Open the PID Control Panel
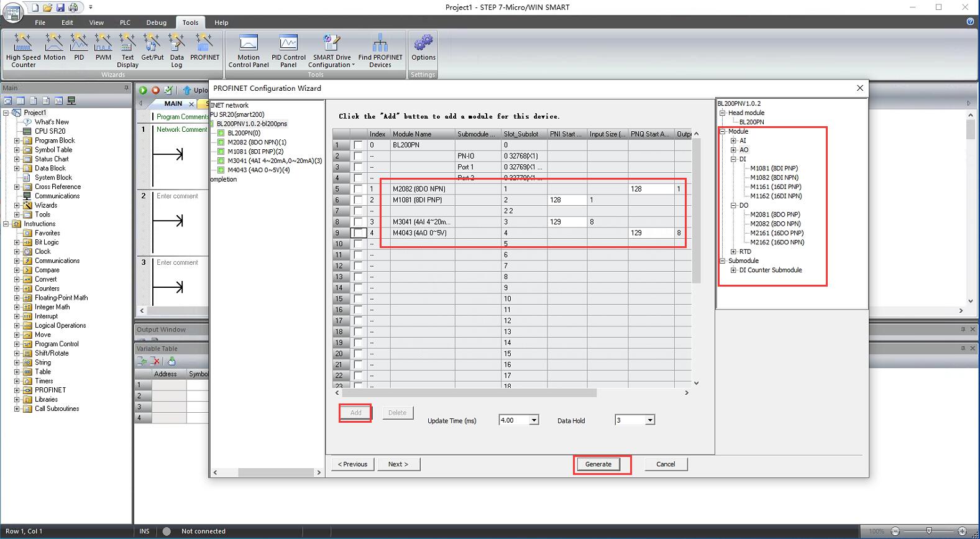The width and height of the screenshot is (980, 539). (288, 50)
